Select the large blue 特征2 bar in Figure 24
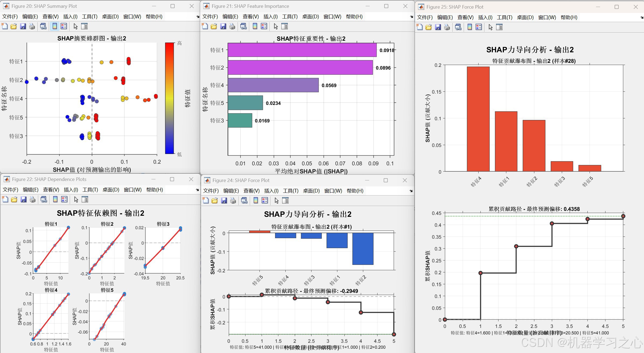 point(363,249)
